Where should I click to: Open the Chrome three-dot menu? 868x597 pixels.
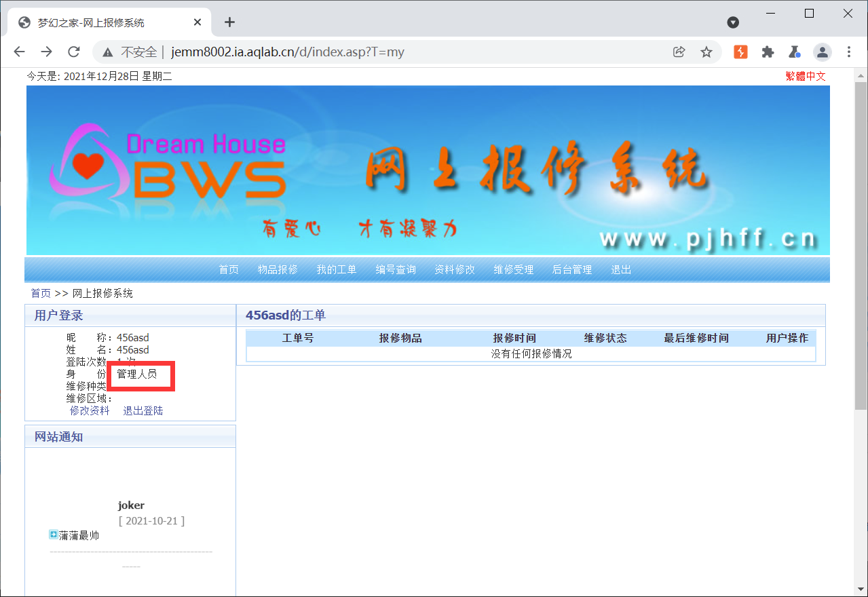(x=849, y=52)
